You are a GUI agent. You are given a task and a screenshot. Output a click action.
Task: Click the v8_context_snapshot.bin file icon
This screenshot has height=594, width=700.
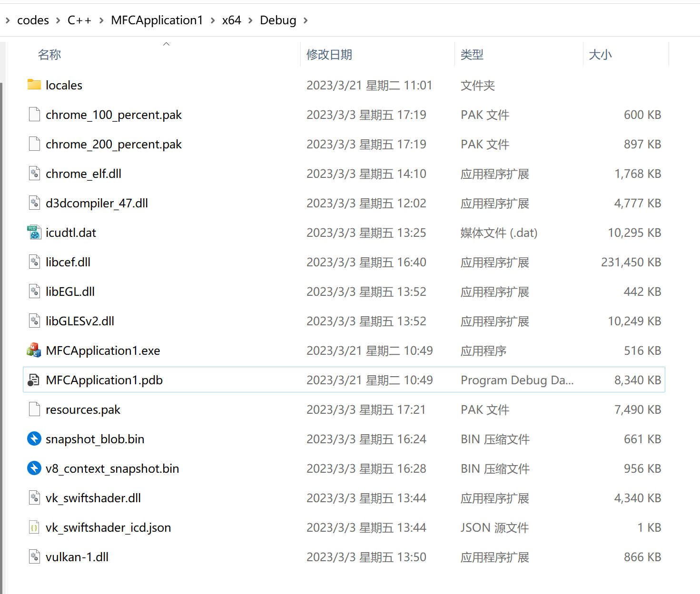[x=34, y=468]
